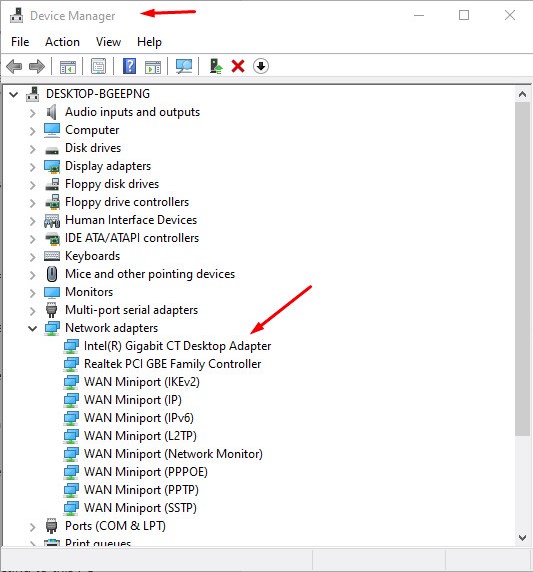Click the Monitors category icon
This screenshot has height=572, width=533.
(52, 292)
